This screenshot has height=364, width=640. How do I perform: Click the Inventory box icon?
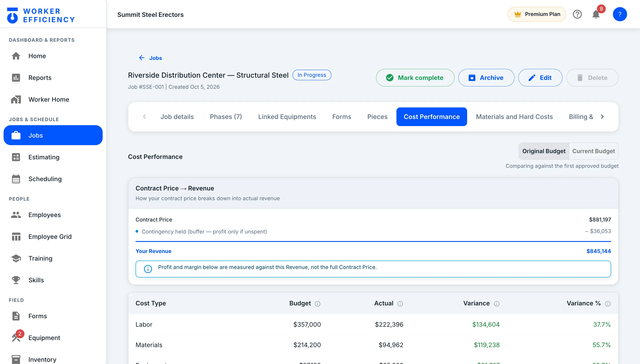tap(16, 359)
